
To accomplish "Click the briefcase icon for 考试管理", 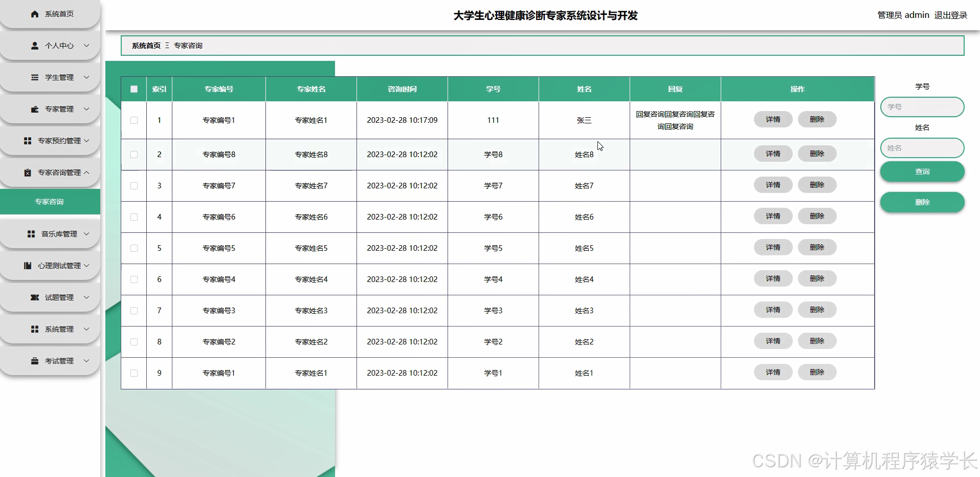I will click(x=35, y=361).
